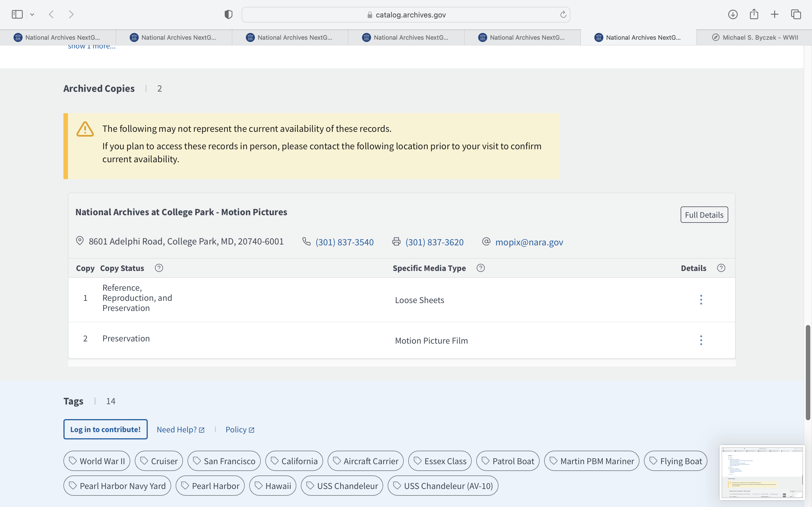Click the Full Details button
The image size is (812, 507).
pyautogui.click(x=704, y=215)
